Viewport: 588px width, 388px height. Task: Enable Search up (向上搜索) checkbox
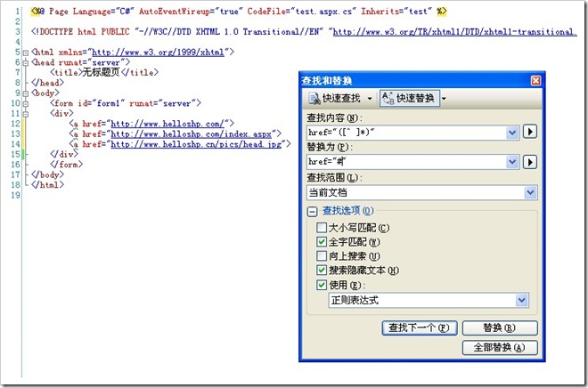pos(322,255)
